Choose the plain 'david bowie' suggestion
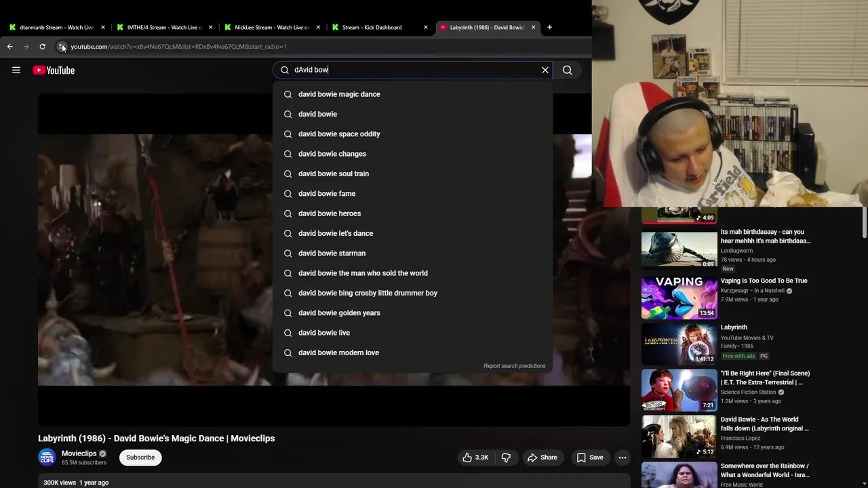This screenshot has height=488, width=868. tap(412, 114)
